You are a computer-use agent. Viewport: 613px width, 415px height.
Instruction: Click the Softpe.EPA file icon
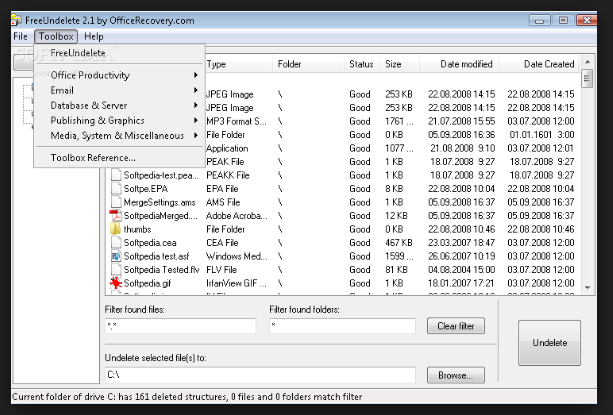click(x=116, y=188)
